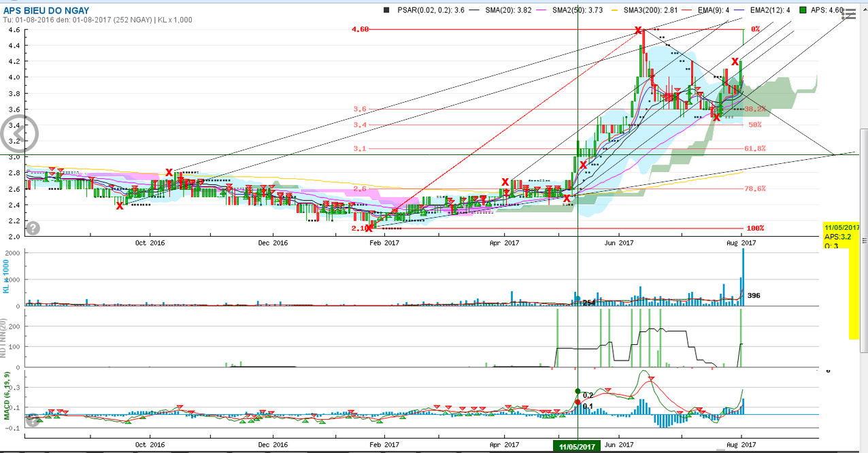
Task: Click the KL x 1000 axis title
Action: coord(7,275)
